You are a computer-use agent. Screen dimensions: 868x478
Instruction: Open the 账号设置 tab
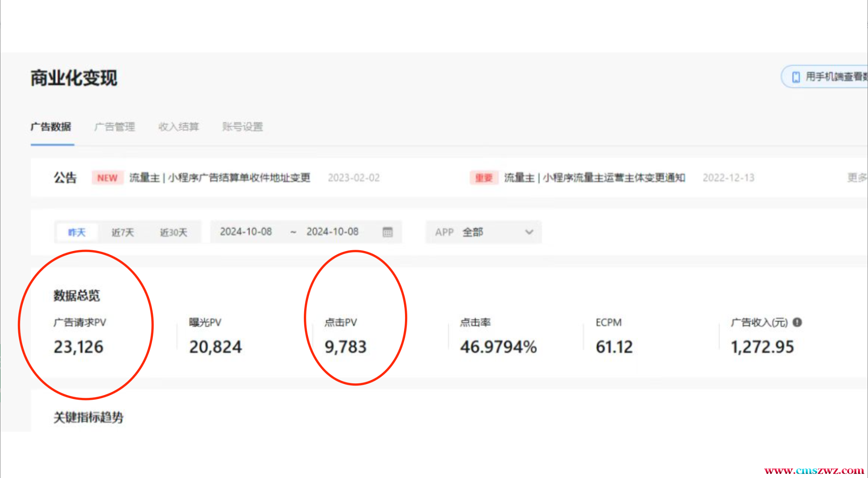point(243,127)
